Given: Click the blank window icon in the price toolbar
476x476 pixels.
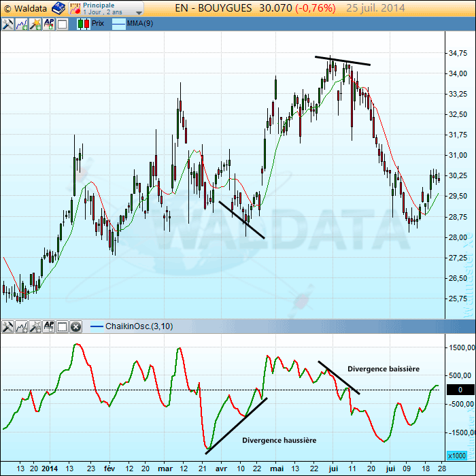Looking at the screenshot, I should [63, 24].
